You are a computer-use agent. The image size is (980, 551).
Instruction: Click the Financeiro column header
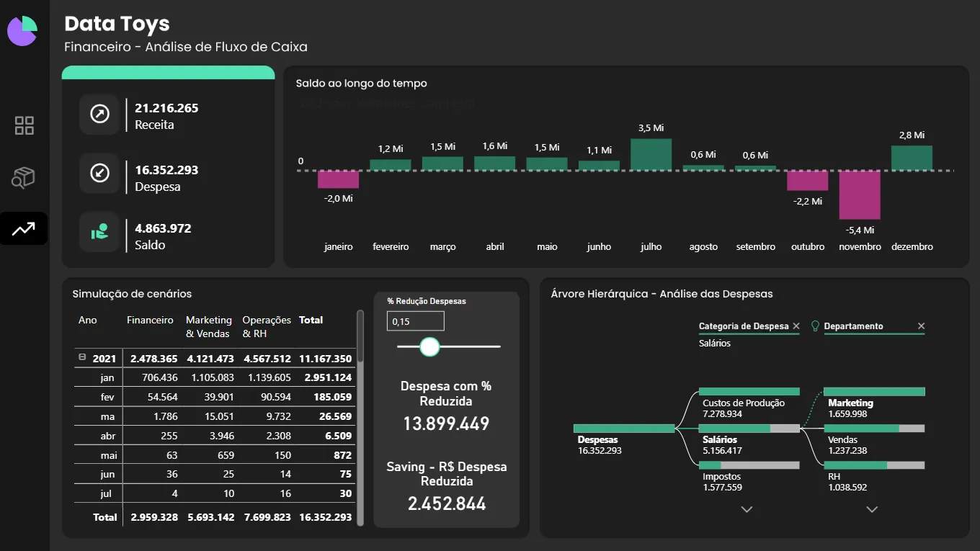(x=150, y=320)
